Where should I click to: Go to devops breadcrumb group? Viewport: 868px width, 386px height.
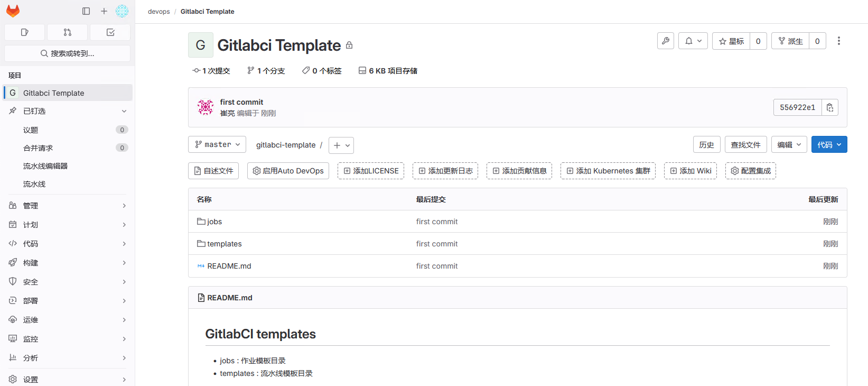(x=159, y=12)
